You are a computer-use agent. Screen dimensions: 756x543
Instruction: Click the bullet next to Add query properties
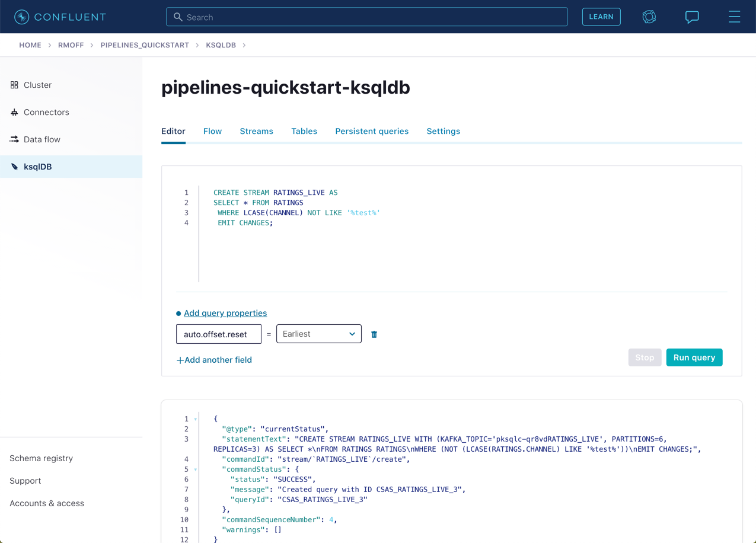(178, 314)
